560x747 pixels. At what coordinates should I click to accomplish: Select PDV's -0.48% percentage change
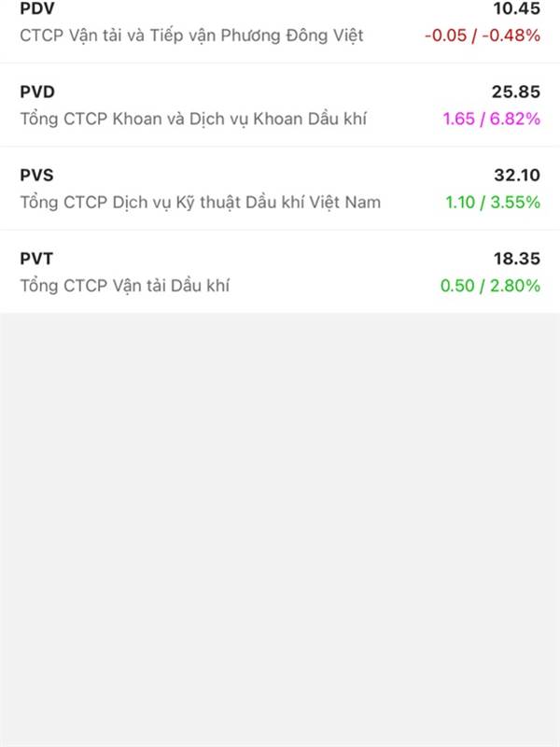[514, 35]
